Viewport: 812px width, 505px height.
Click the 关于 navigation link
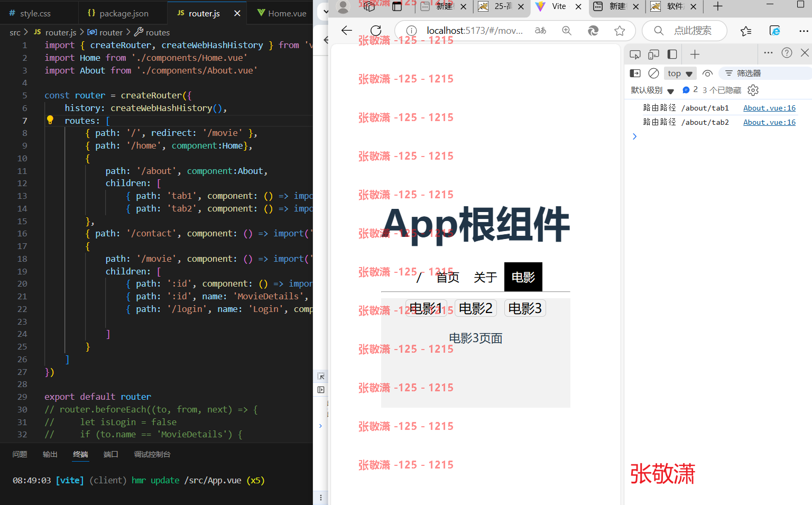[x=485, y=277]
